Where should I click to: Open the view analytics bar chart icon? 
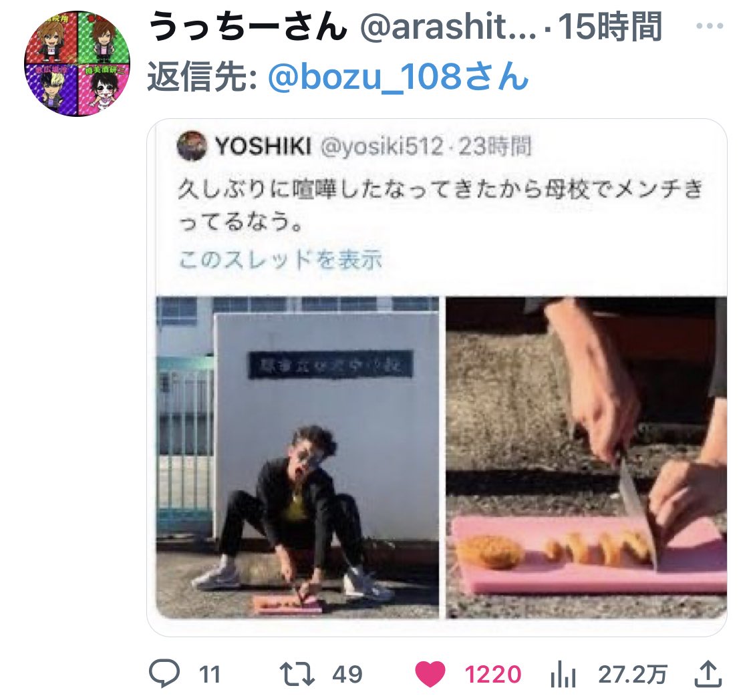(563, 675)
